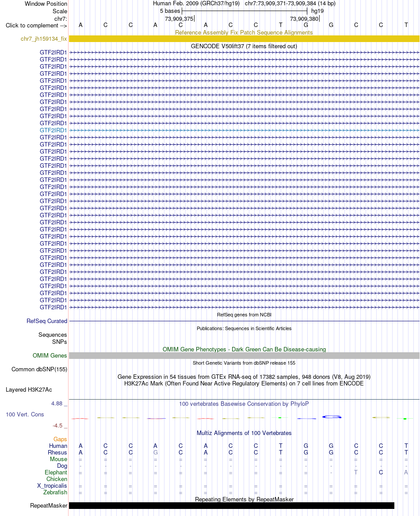The width and height of the screenshot is (420, 516).
Task: Select the Elephant species label
Action: [x=56, y=473]
